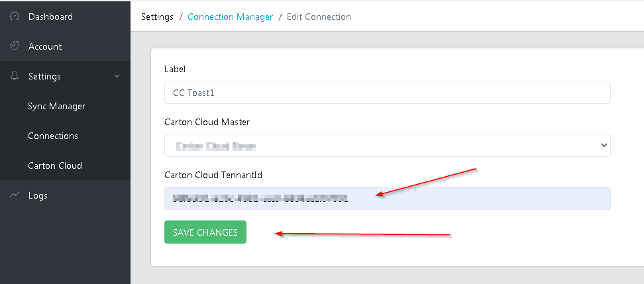Click the Settings breadcrumb text
The image size is (644, 284).
157,17
